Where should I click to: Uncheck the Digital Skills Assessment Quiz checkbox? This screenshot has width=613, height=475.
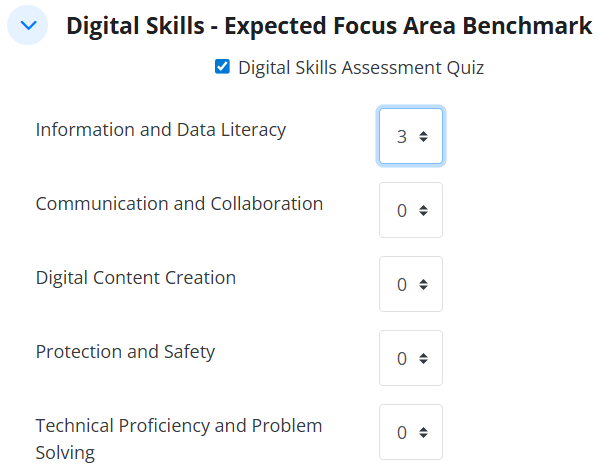(x=222, y=68)
